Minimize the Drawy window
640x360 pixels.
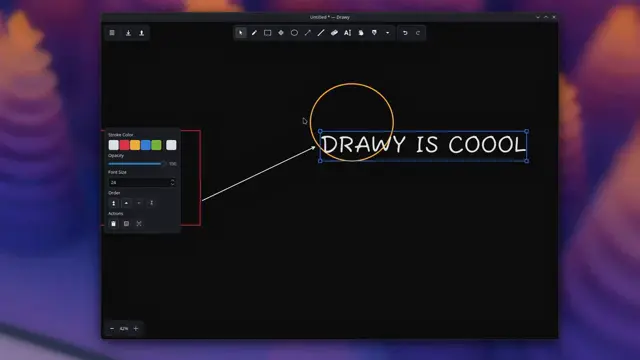[538, 17]
